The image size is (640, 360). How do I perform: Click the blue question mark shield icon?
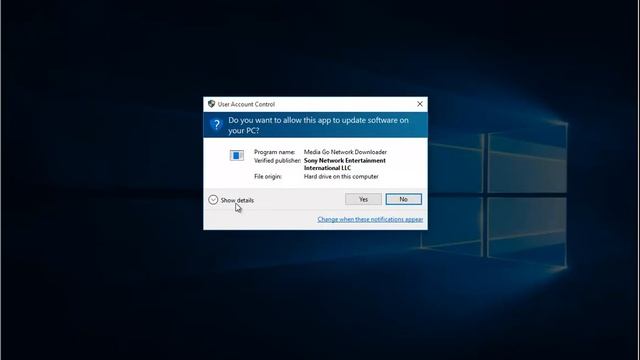tap(216, 124)
